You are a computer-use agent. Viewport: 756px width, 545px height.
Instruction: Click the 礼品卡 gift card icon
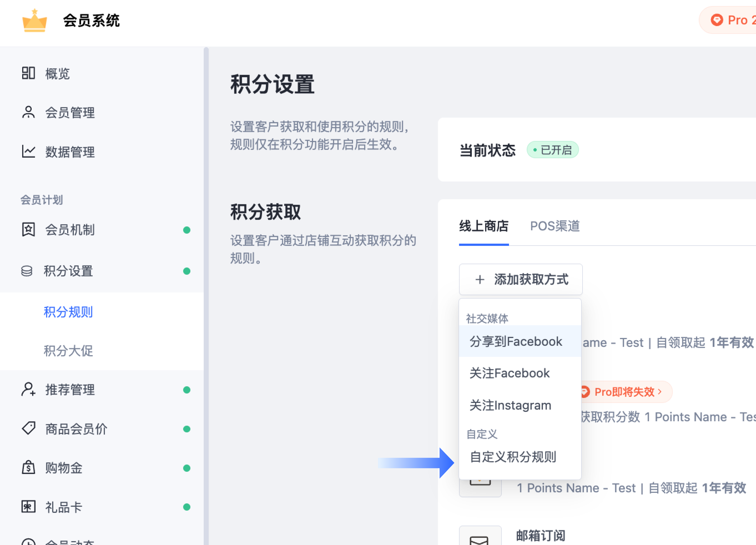tap(28, 507)
